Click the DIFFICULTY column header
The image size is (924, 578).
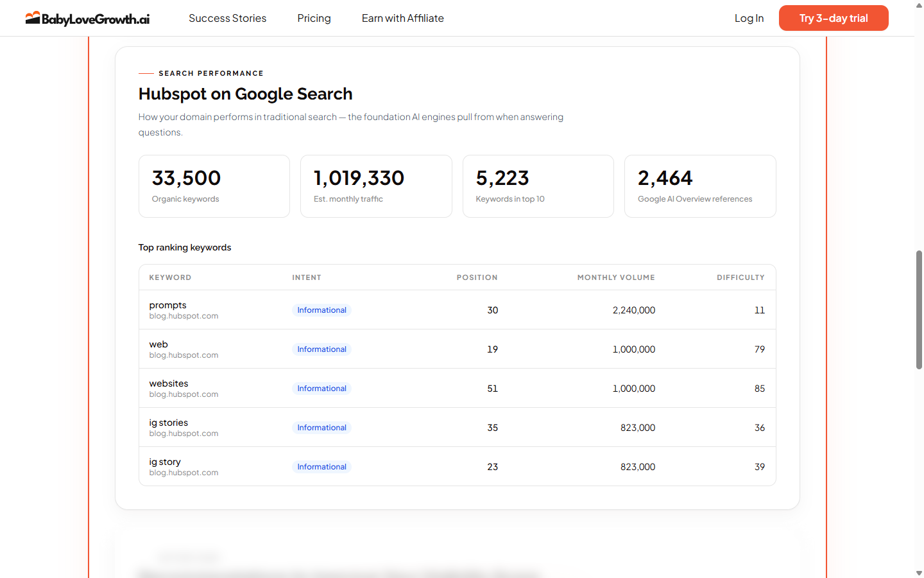tap(740, 277)
